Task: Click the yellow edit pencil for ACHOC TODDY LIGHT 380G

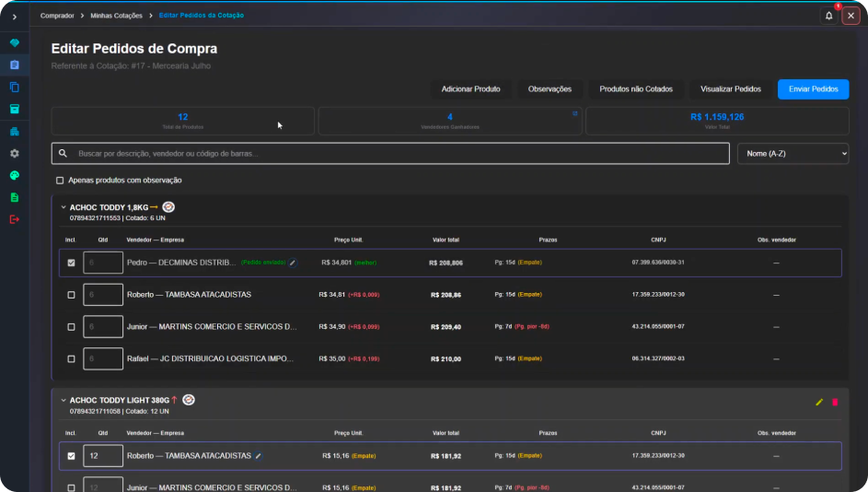Action: pos(819,403)
